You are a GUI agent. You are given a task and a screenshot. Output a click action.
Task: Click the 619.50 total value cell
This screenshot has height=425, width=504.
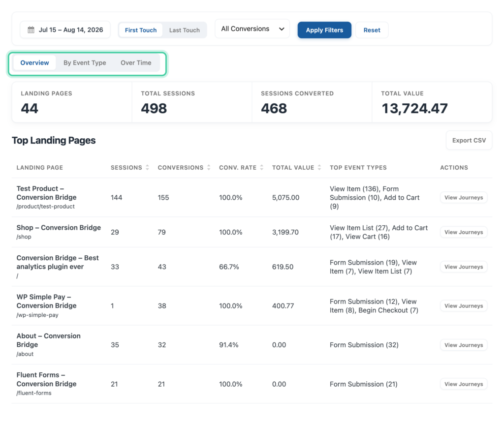283,267
